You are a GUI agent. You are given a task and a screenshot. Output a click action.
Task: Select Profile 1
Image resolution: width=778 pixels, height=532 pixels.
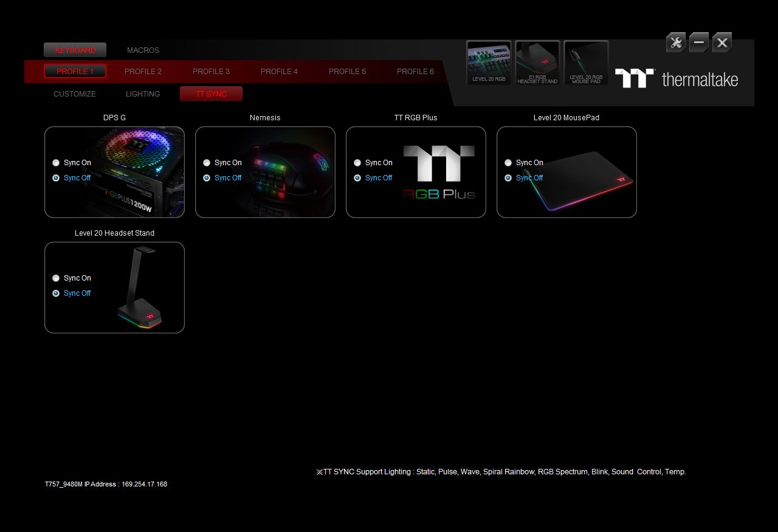coord(75,71)
